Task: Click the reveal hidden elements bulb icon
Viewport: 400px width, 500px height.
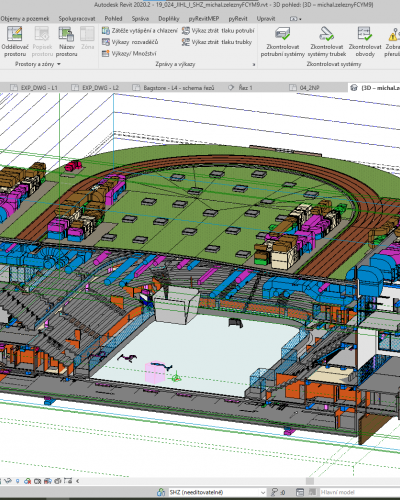Action: (x=18, y=481)
